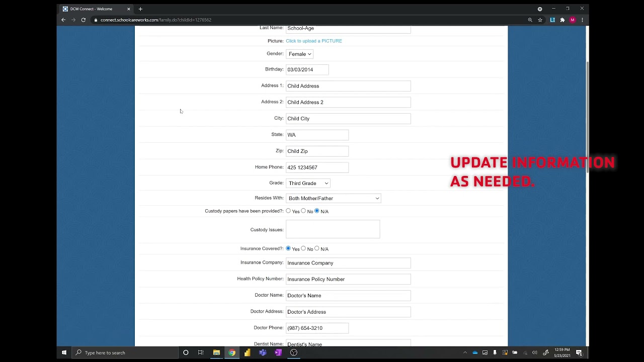644x362 pixels.
Task: Click the Doctor Name field
Action: click(348, 296)
